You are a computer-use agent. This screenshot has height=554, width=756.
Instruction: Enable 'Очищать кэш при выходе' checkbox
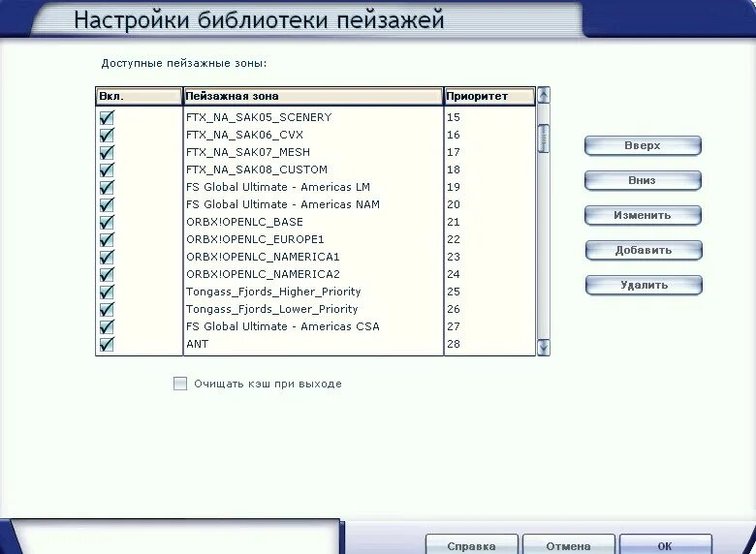(180, 384)
